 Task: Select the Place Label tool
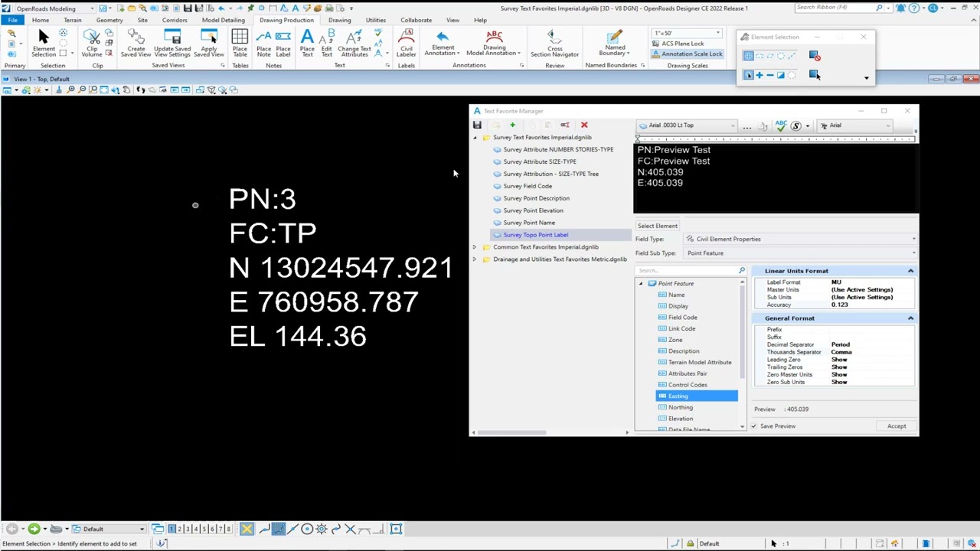(283, 43)
